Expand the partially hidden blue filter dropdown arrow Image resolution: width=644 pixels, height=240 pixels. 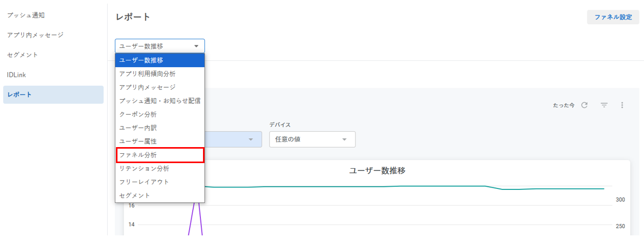click(251, 139)
